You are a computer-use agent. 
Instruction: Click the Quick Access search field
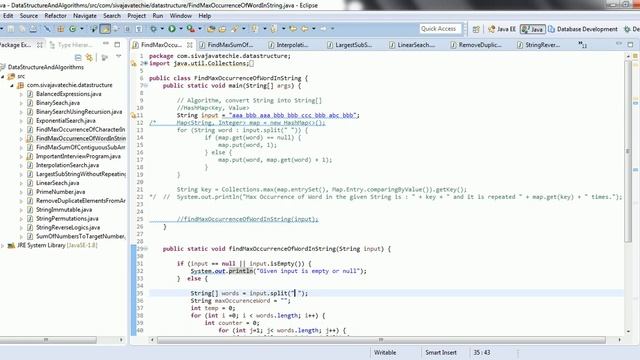440,29
